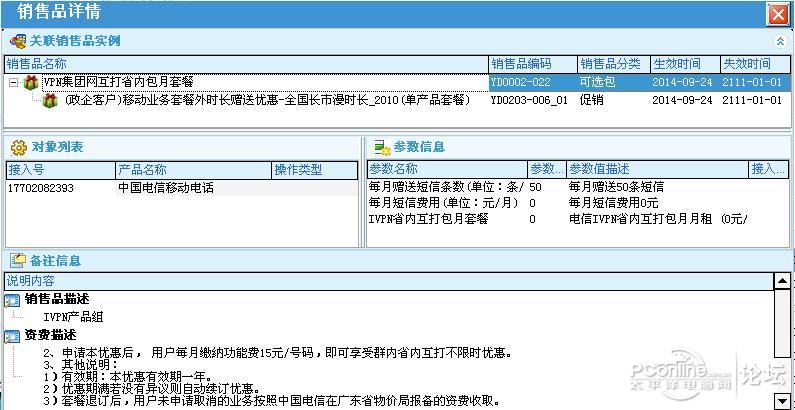
Task: Click the truncated 接入... column header
Action: tap(769, 169)
